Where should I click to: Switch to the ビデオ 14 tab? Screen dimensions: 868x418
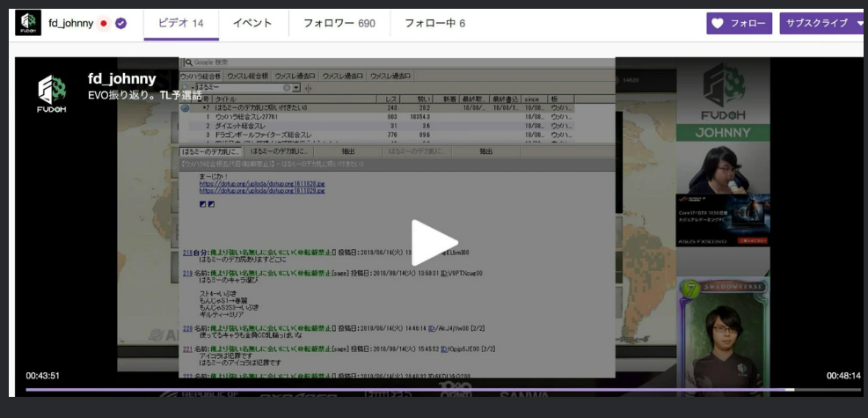point(181,24)
